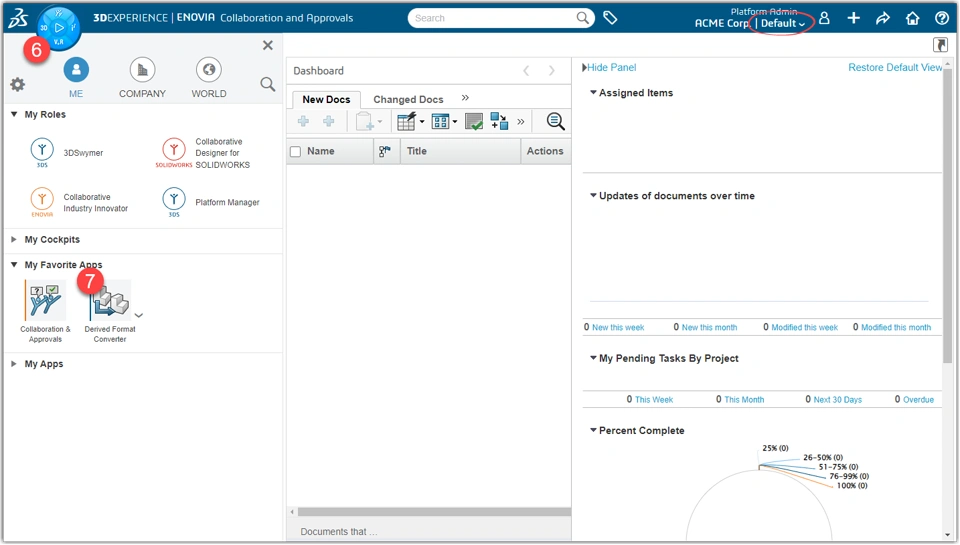Launch Collaboration & Approvals app
The width and height of the screenshot is (960, 545).
(45, 311)
